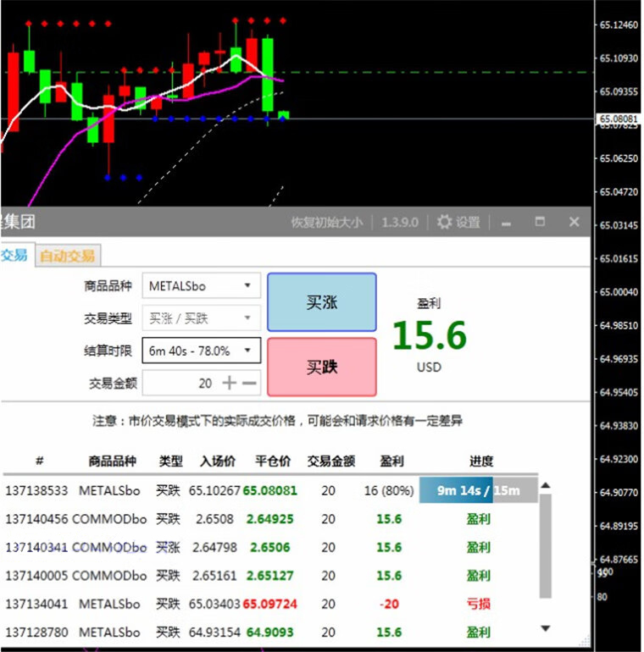Click the trade list scrollbar thumb
The image size is (644, 652).
[546, 545]
